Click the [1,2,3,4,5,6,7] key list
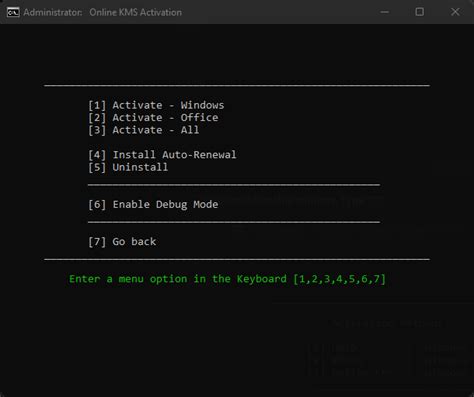 tap(339, 279)
